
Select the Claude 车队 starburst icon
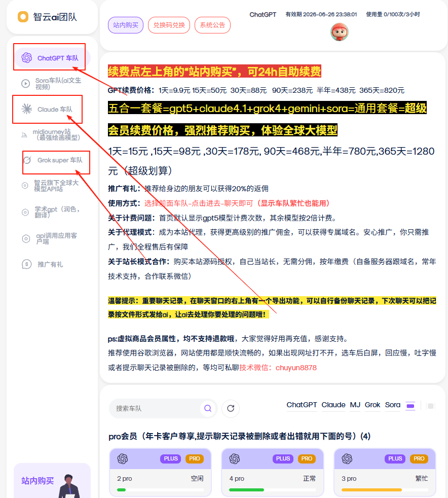(26, 109)
